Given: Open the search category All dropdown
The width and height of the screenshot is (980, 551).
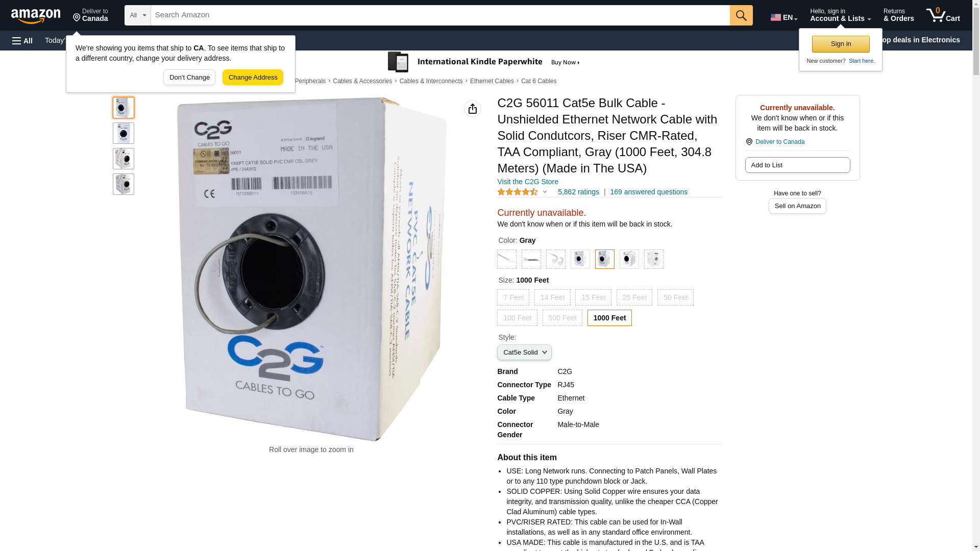Looking at the screenshot, I should (x=138, y=15).
